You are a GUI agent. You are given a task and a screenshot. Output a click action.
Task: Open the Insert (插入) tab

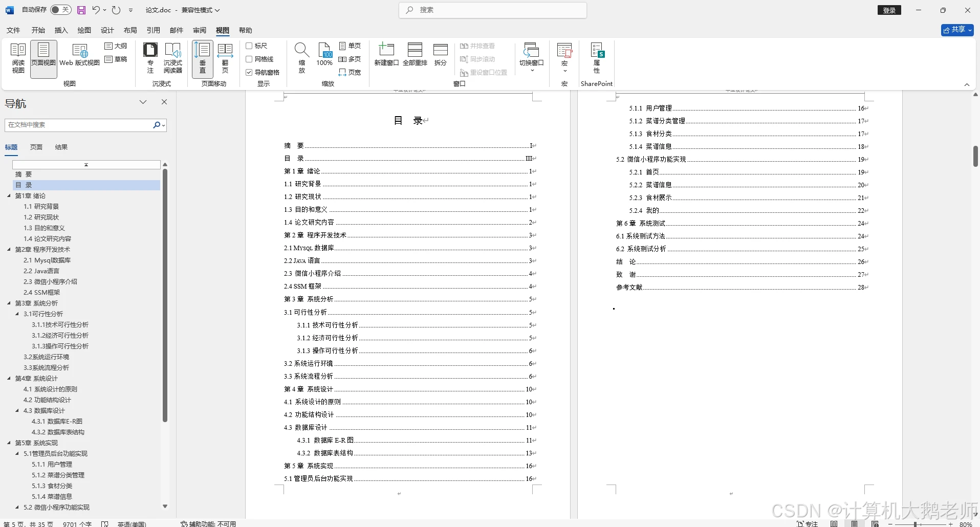tap(61, 30)
